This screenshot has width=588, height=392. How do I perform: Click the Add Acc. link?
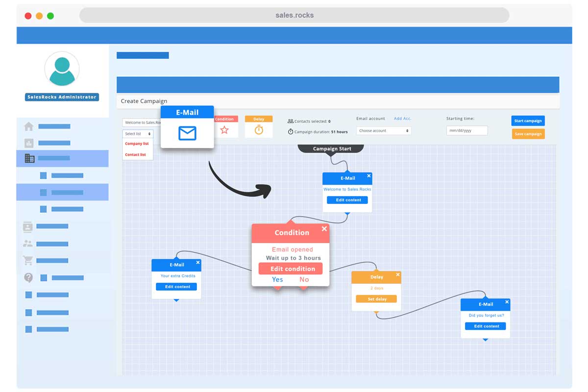click(x=402, y=119)
